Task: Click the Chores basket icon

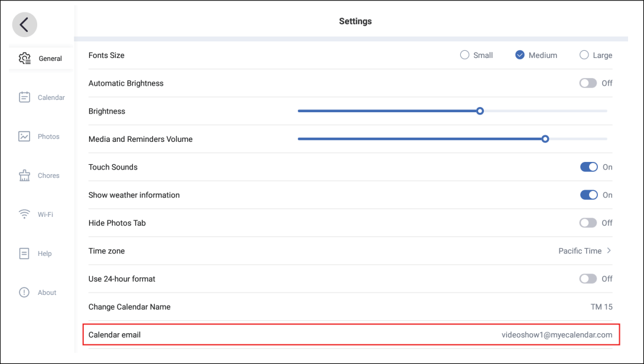Action: click(24, 175)
